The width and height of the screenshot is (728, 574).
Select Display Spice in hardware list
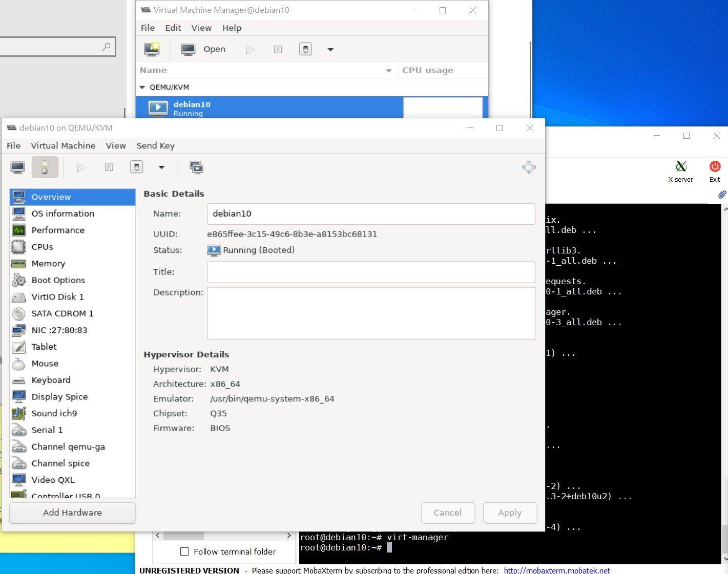pos(72,397)
